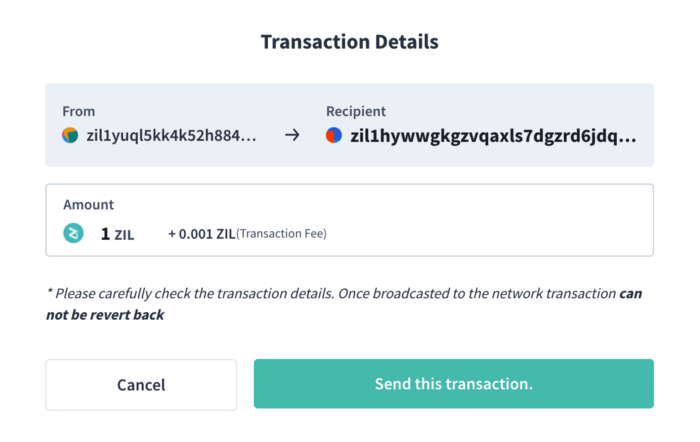Select the recipient address zil1hywwgkgzvqaxls7dgzrd6jdq
Viewport: 700px width, 442px height.
(493, 136)
